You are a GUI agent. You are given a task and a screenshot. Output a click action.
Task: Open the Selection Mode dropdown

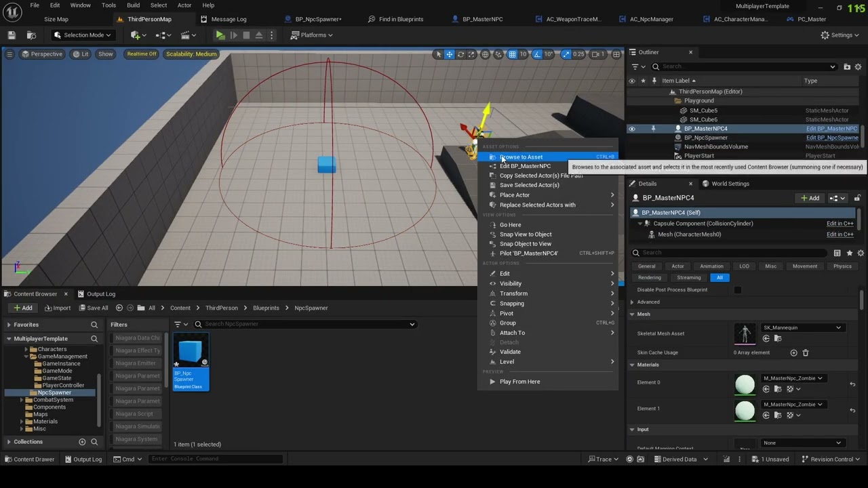coord(82,35)
